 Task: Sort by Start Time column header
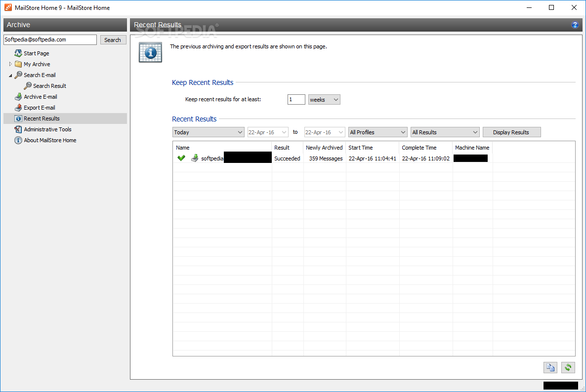[372, 148]
